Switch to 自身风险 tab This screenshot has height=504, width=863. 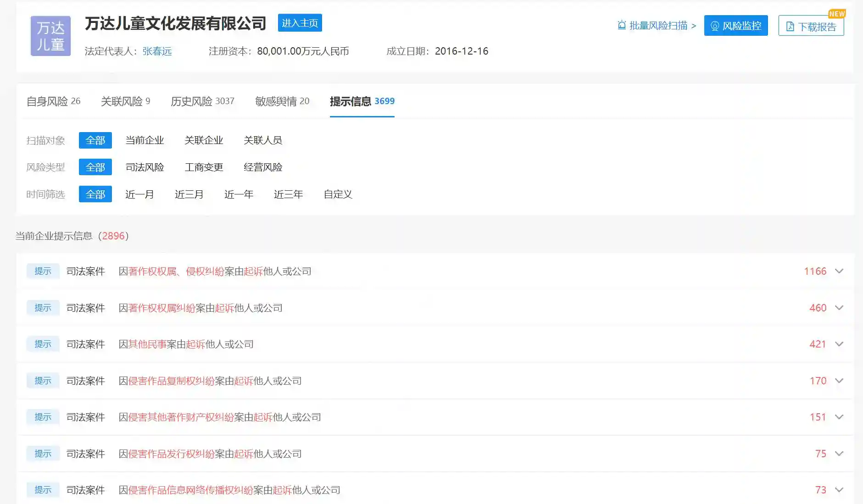(53, 101)
